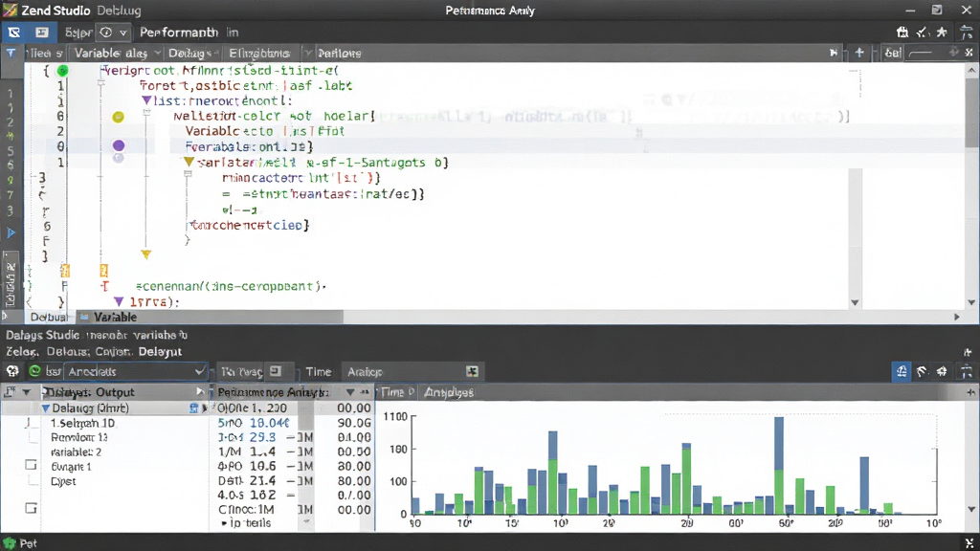Click the circular clock icon in the top toolbar
This screenshot has width=980, height=551.
106,33
